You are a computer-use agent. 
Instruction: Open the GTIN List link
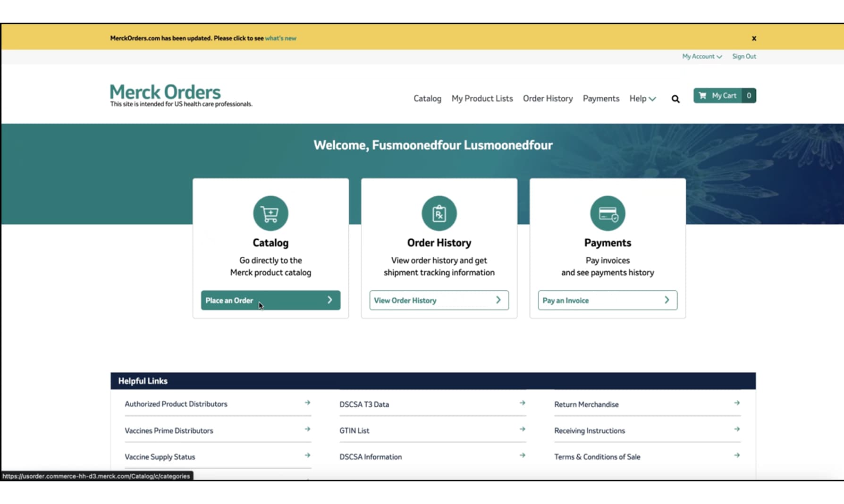pyautogui.click(x=354, y=430)
